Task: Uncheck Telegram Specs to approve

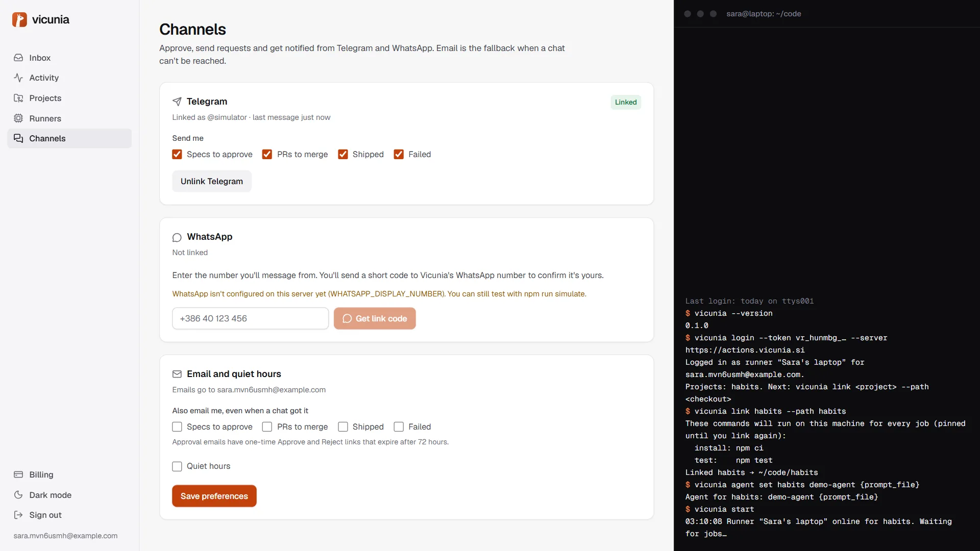Action: 177,154
